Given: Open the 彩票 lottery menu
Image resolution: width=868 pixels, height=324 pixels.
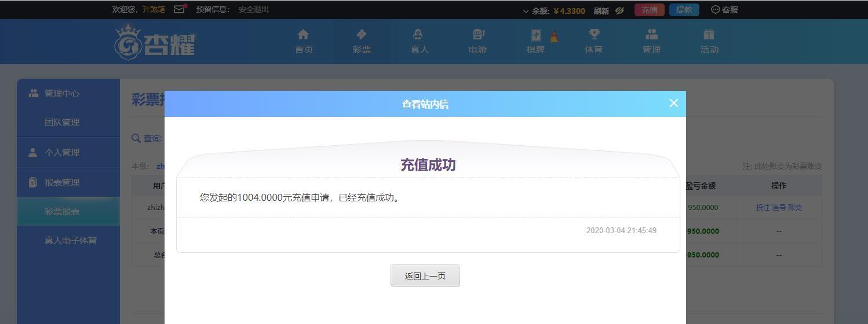Looking at the screenshot, I should click(362, 42).
